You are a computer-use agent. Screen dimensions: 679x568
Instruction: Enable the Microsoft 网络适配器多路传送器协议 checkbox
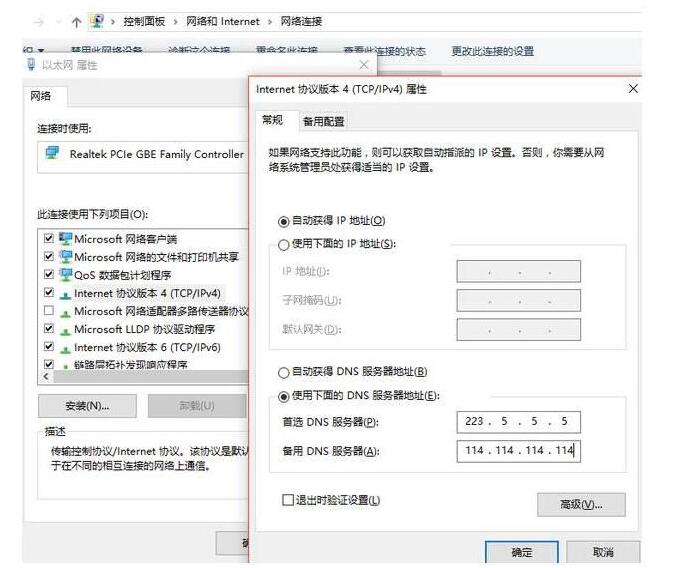click(49, 311)
